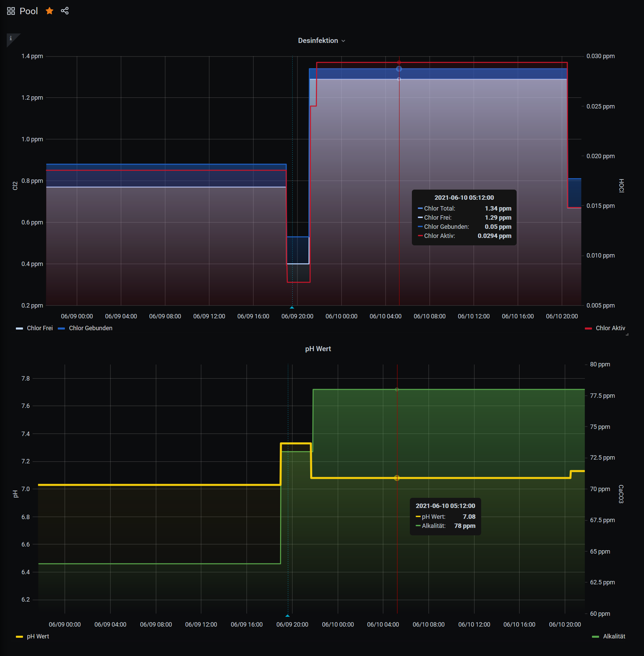Click the pH left axis label
This screenshot has width=644, height=656.
15,494
